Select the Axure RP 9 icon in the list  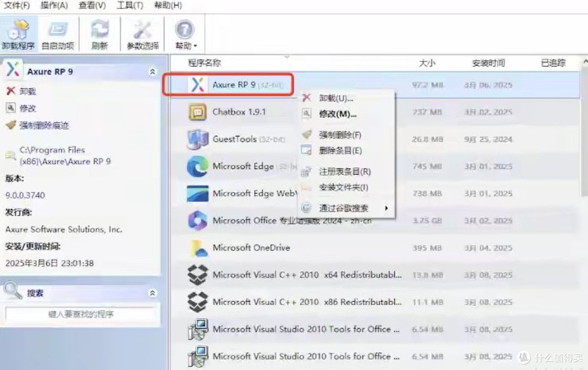click(198, 85)
